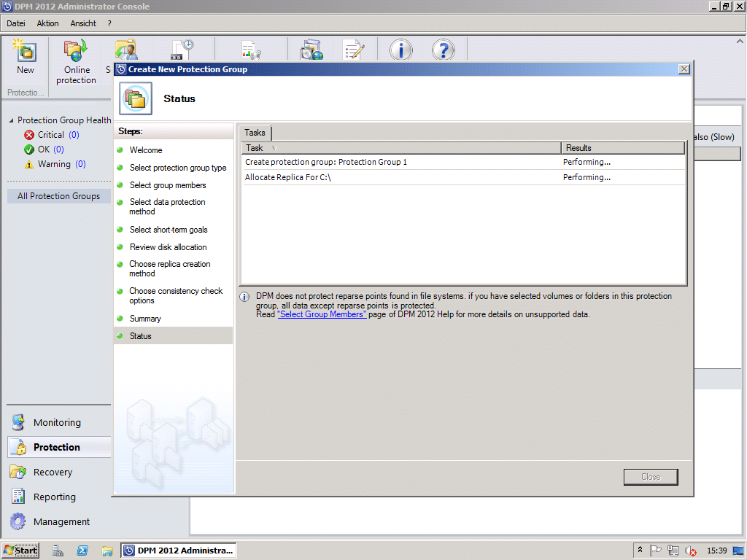Filter by Warning (0) protection groups
747x560 pixels.
pos(62,164)
